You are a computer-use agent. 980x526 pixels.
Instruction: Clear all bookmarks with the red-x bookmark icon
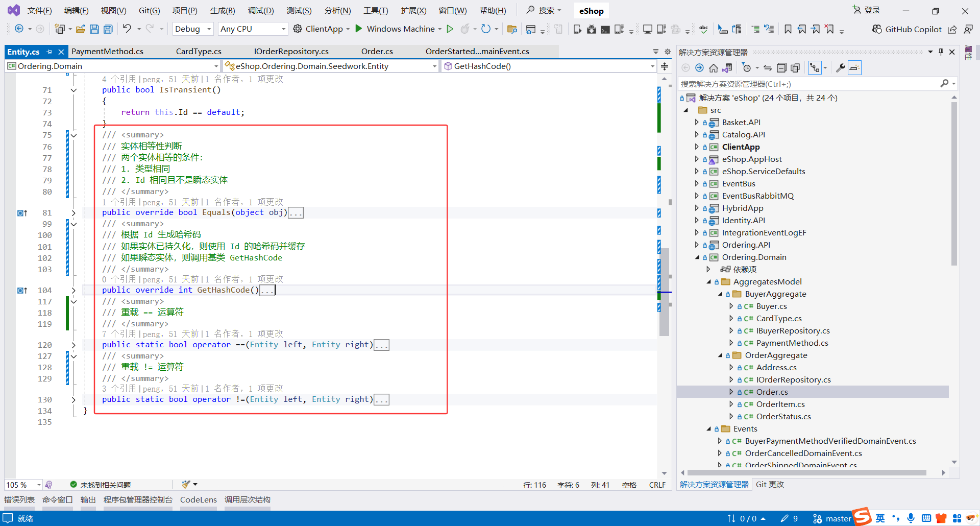coord(830,29)
